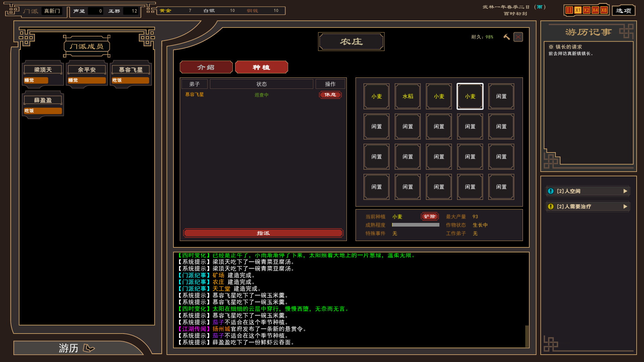Pause the game with pause icon

(569, 10)
